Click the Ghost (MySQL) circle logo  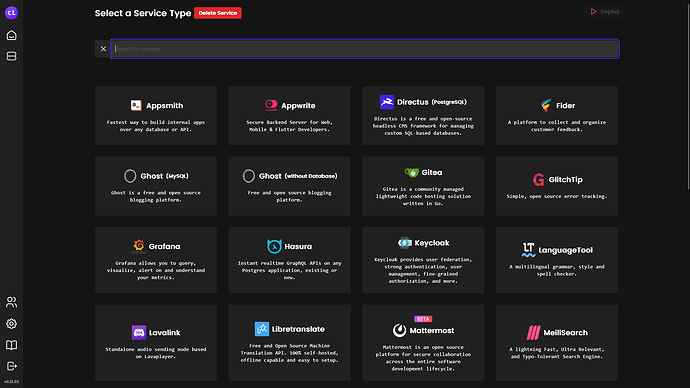pyautogui.click(x=130, y=176)
